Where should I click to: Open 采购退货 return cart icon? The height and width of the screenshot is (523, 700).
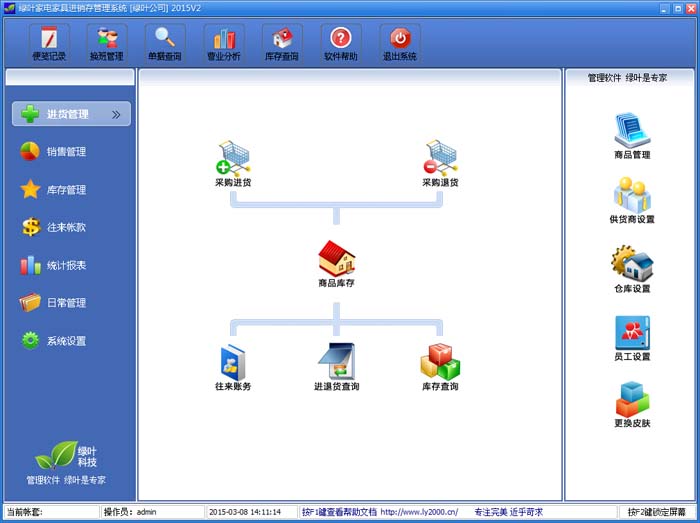[440, 158]
